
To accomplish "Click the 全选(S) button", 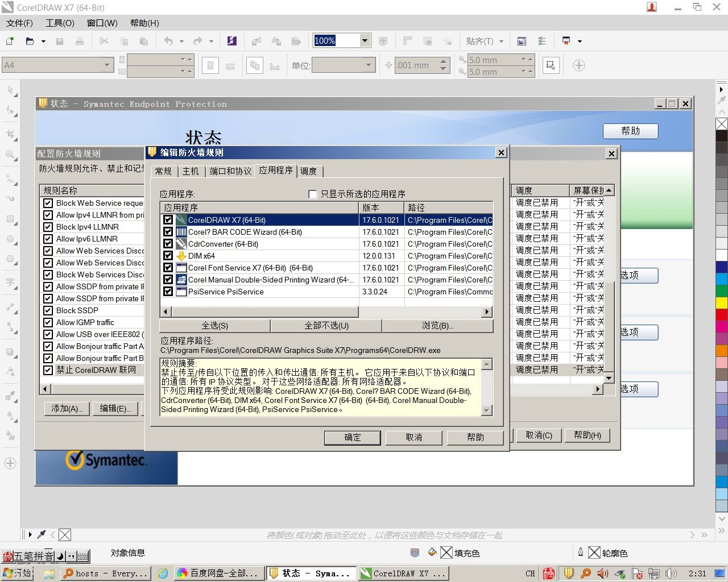I will (215, 326).
